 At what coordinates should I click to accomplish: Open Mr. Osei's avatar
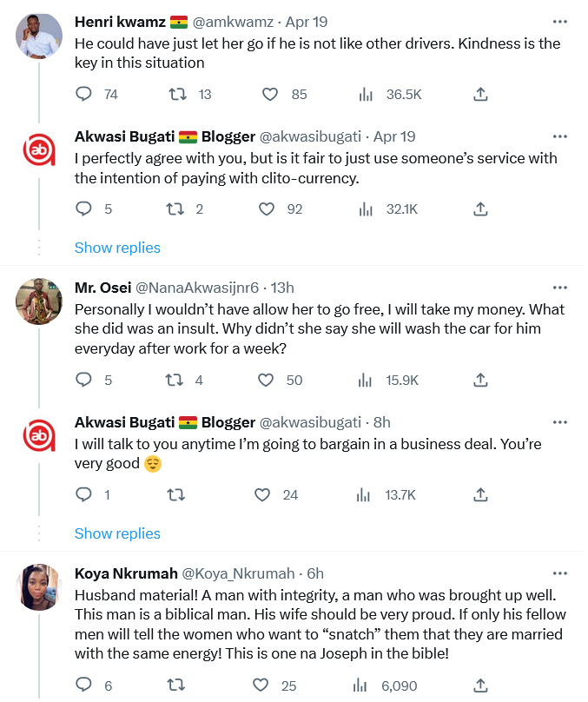[x=39, y=301]
